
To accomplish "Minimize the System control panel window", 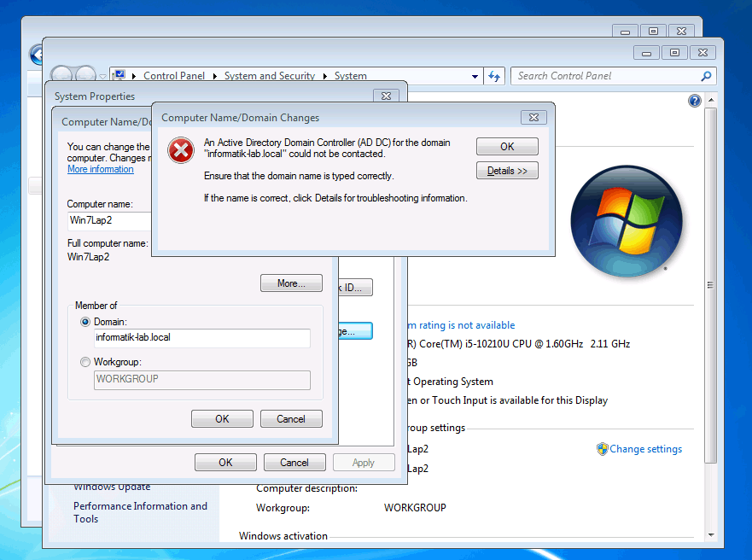I will (646, 53).
